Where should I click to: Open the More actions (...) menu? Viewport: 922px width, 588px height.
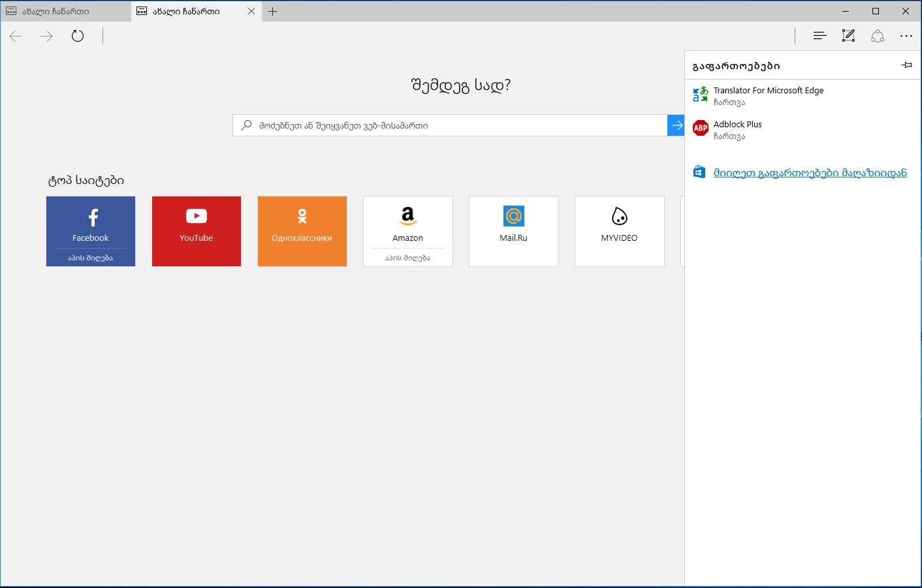(906, 36)
